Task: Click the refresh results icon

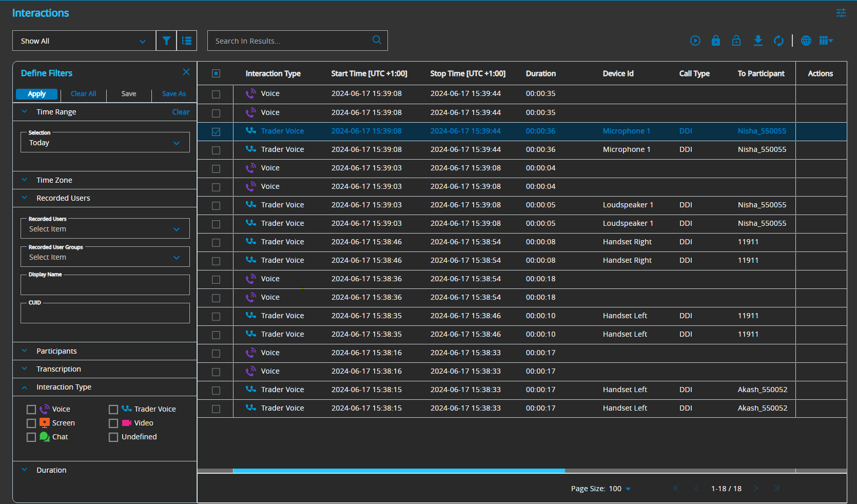Action: click(778, 41)
